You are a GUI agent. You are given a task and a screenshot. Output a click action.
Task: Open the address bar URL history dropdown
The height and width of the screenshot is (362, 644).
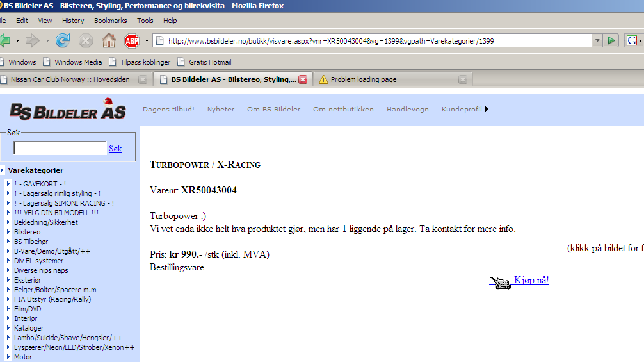pyautogui.click(x=598, y=40)
